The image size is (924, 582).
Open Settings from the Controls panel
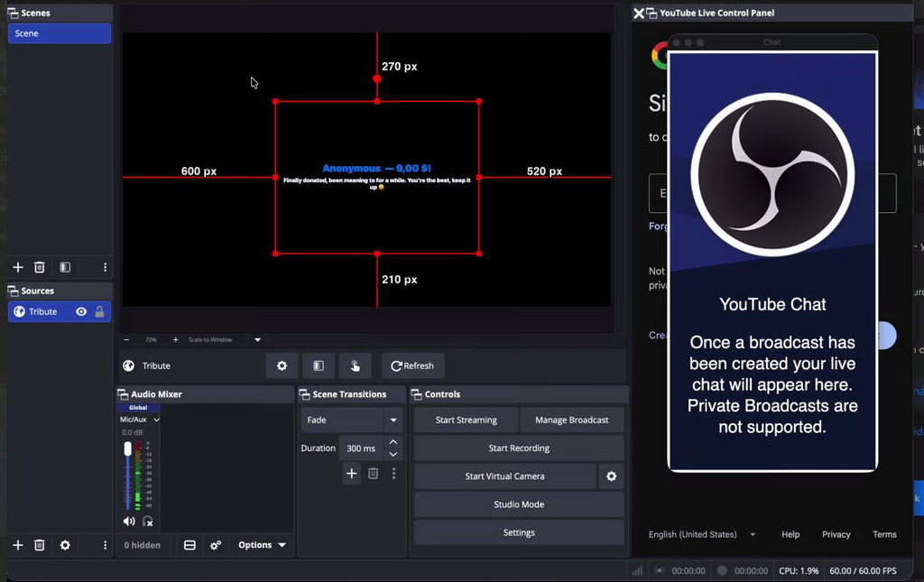[x=519, y=532]
